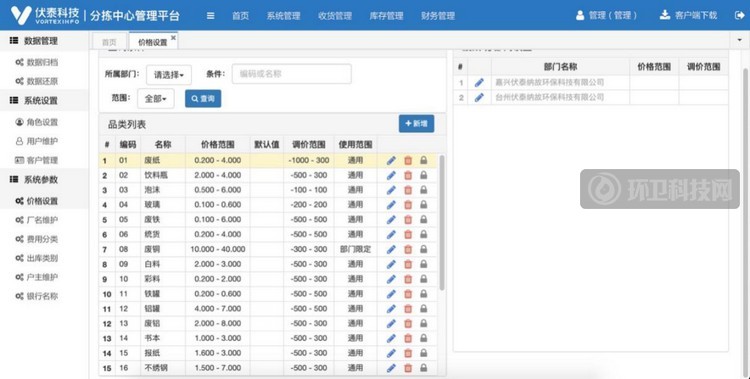750x379 pixels.
Task: Delete row 12 铝罐 with trash icon
Action: coord(408,309)
